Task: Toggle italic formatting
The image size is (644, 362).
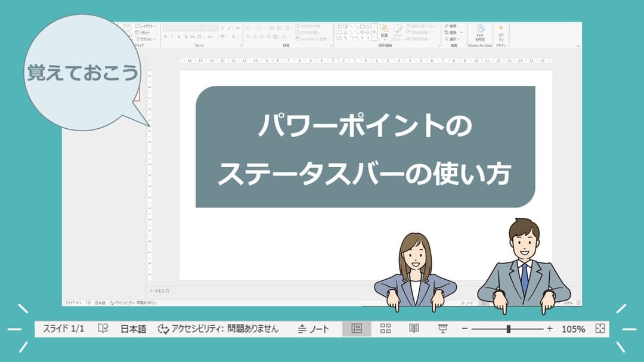Action: point(172,36)
